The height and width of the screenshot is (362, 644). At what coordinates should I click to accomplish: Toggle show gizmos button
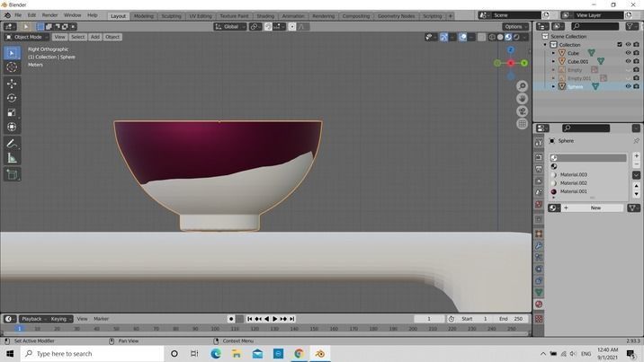tap(444, 38)
